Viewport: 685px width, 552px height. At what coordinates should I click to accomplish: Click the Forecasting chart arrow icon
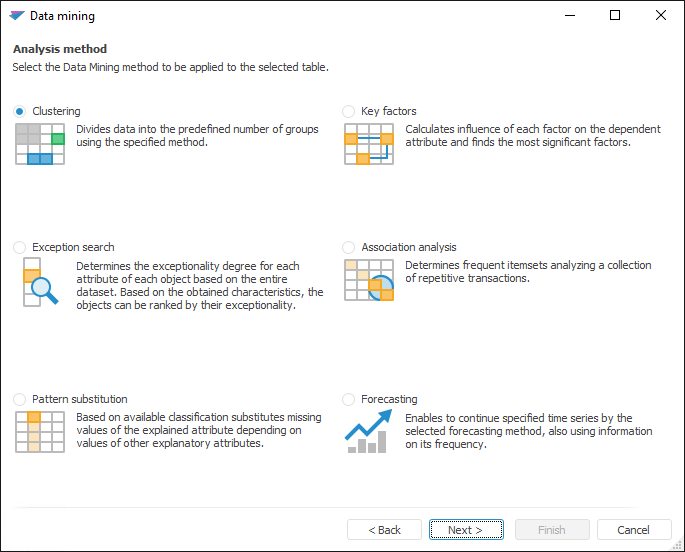click(368, 432)
